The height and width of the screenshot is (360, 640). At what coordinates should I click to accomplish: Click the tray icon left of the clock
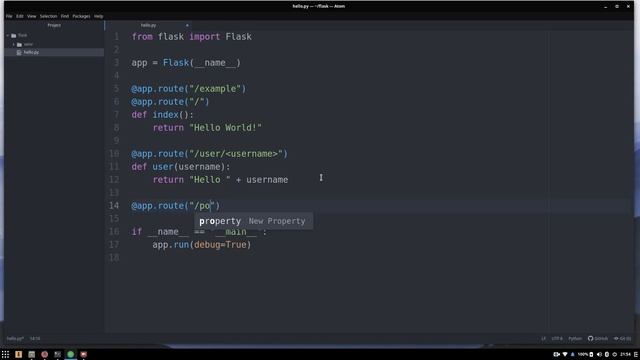coord(614,354)
